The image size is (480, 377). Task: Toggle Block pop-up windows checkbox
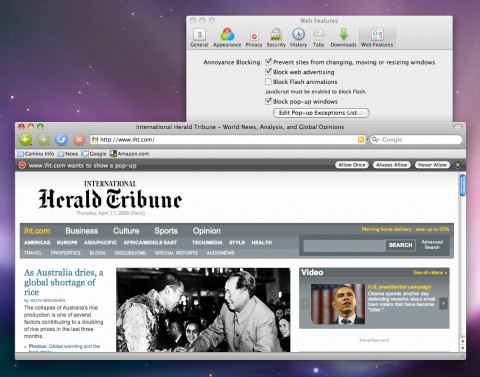click(268, 101)
